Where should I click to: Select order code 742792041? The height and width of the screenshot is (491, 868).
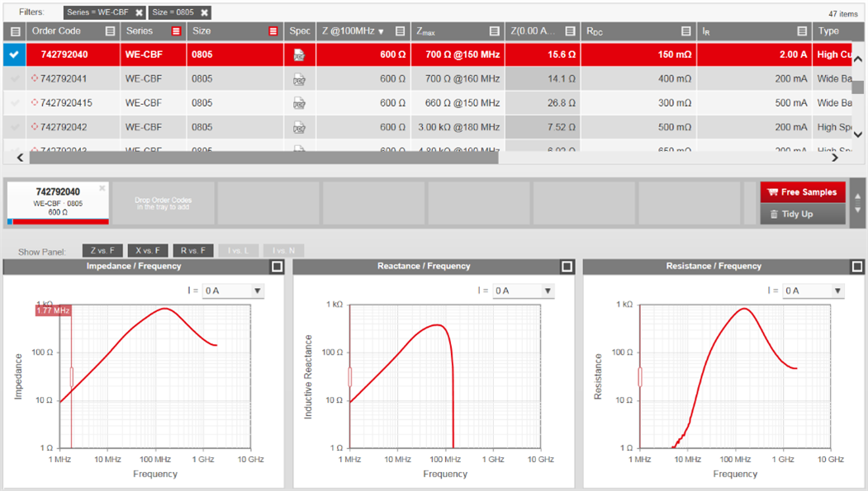click(x=64, y=79)
